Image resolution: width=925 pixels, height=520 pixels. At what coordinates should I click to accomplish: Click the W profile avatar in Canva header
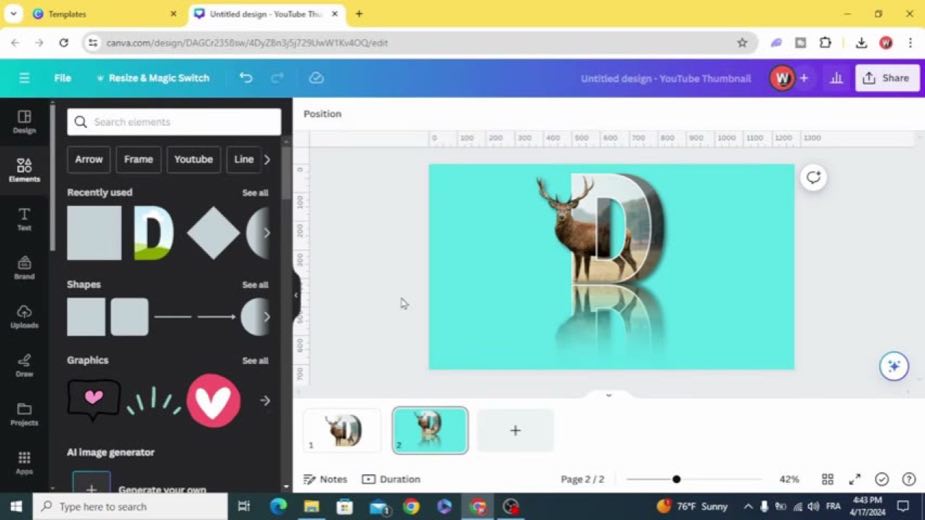782,78
